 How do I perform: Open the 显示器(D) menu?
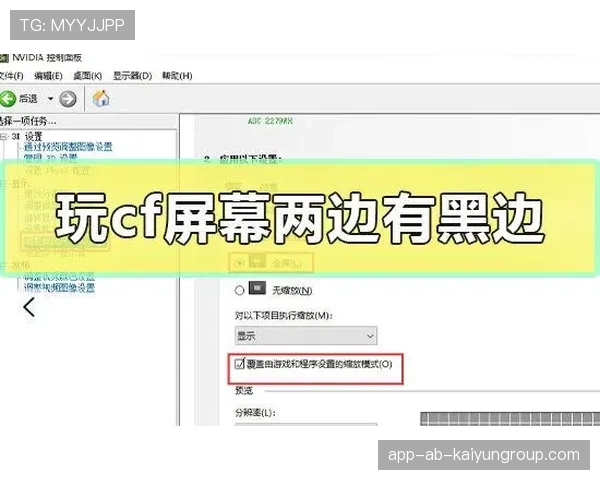132,76
